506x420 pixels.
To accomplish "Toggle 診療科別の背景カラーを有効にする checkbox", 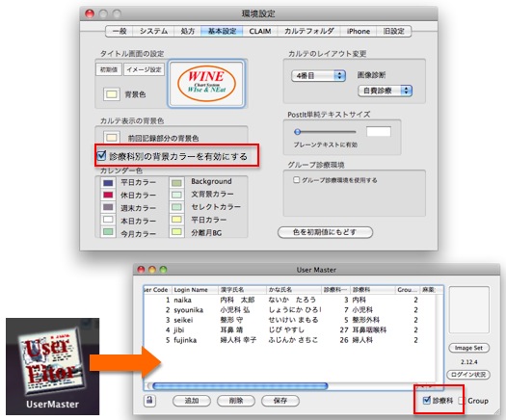I will tap(101, 156).
